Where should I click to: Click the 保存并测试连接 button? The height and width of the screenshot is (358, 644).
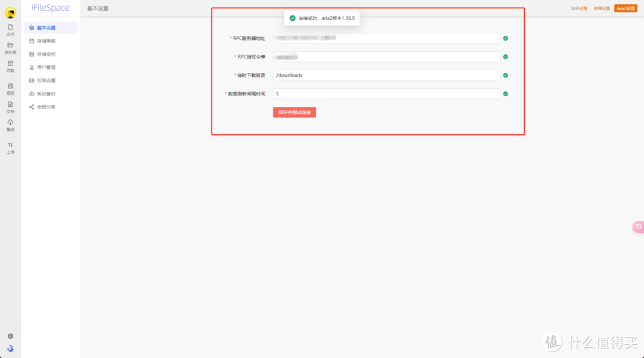pos(295,112)
